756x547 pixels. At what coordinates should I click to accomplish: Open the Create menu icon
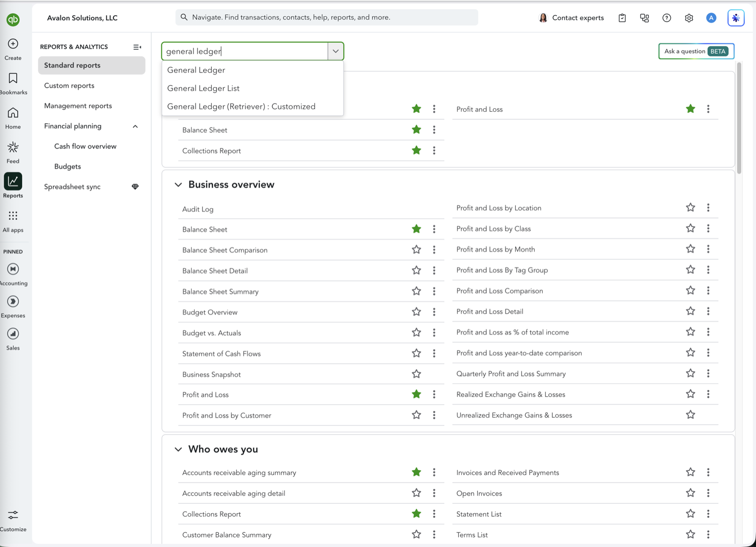pos(13,44)
